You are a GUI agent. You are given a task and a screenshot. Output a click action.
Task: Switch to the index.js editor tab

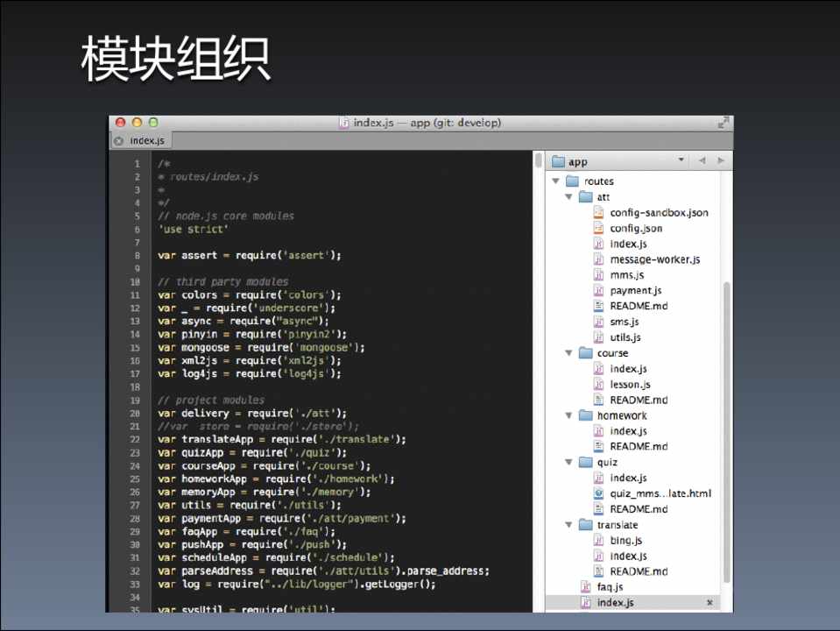click(147, 140)
